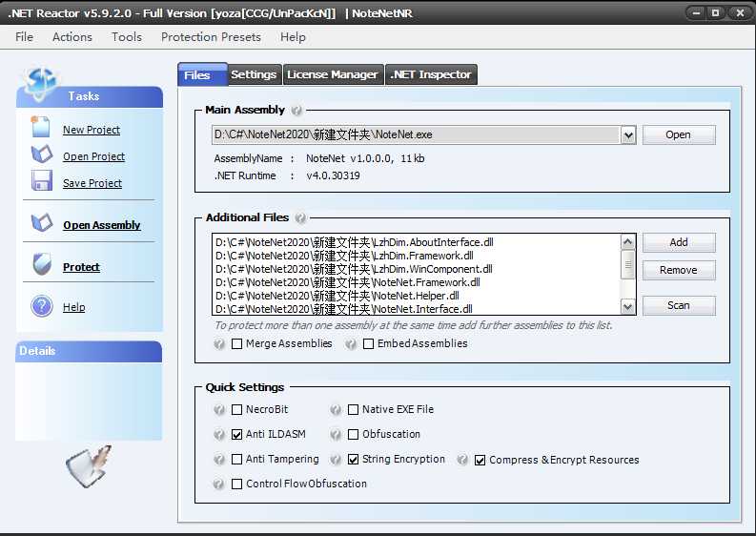The image size is (756, 536).
Task: Uncheck Compress & Encrypt Resources
Action: [480, 461]
